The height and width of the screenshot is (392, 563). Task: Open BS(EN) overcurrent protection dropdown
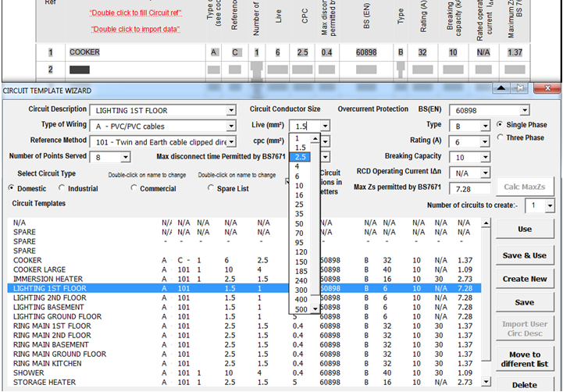[523, 111]
